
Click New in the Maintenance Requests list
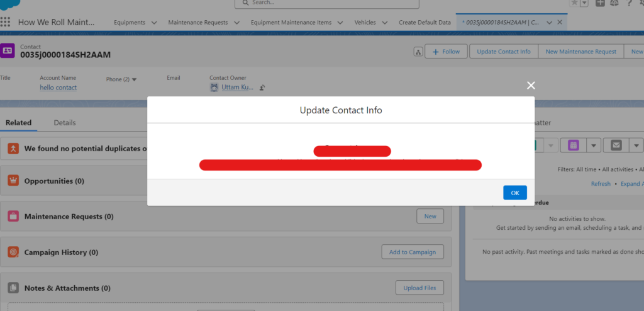(430, 217)
